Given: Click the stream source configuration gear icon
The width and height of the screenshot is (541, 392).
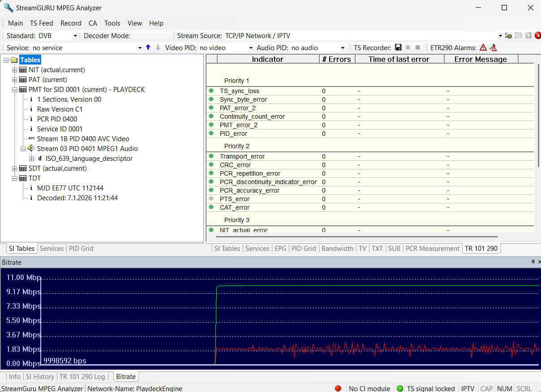Looking at the screenshot, I should point(509,36).
